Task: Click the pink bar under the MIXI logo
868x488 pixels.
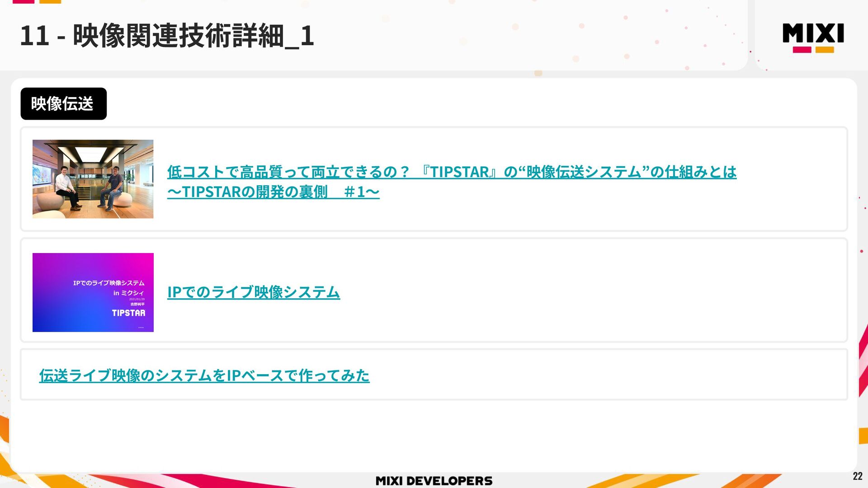Action: tap(802, 50)
